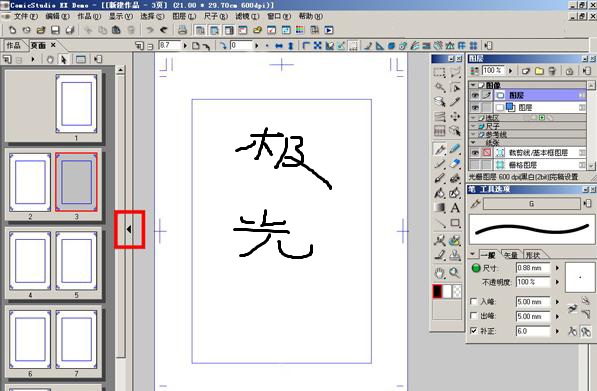This screenshot has height=391, width=597.
Task: Select the pen tool in toolbox
Action: tap(440, 149)
